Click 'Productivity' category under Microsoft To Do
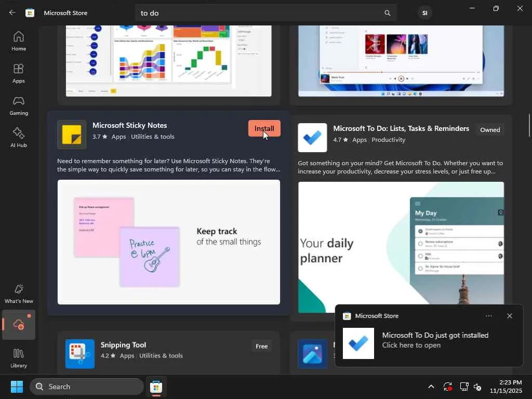 (x=389, y=140)
